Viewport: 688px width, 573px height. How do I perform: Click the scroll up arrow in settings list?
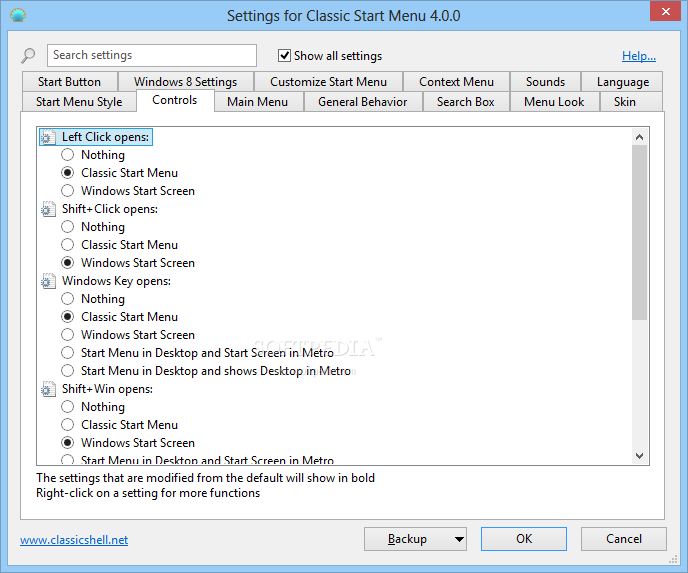click(639, 137)
